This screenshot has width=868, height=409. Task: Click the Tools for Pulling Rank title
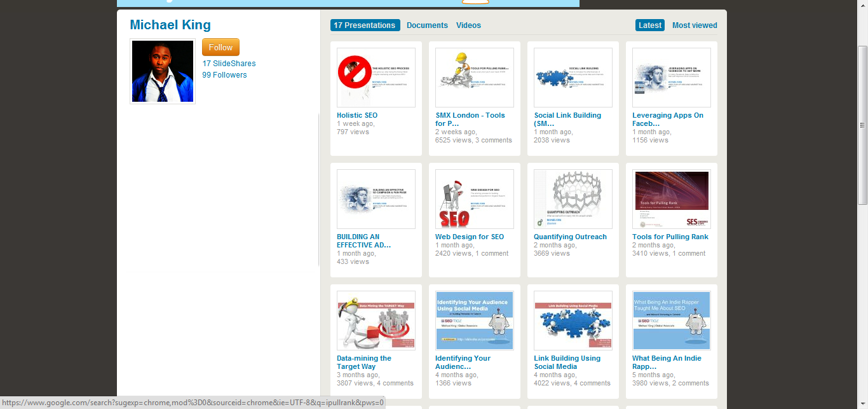pyautogui.click(x=670, y=237)
